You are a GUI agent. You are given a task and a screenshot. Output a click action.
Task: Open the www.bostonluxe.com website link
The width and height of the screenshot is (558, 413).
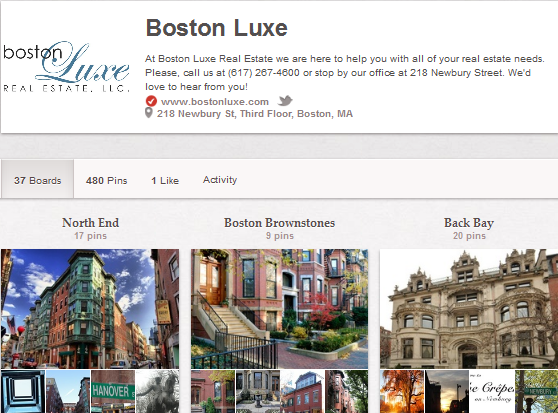click(x=215, y=102)
